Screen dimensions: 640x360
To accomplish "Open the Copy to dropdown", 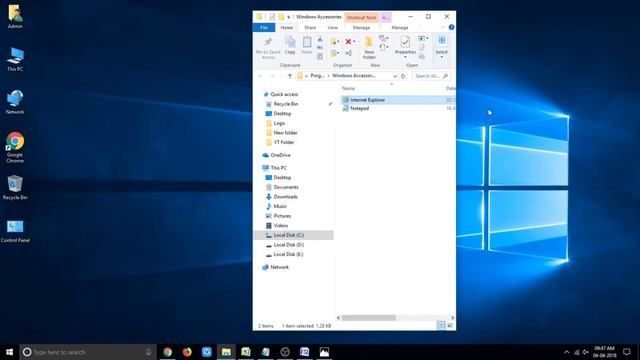I will click(334, 53).
